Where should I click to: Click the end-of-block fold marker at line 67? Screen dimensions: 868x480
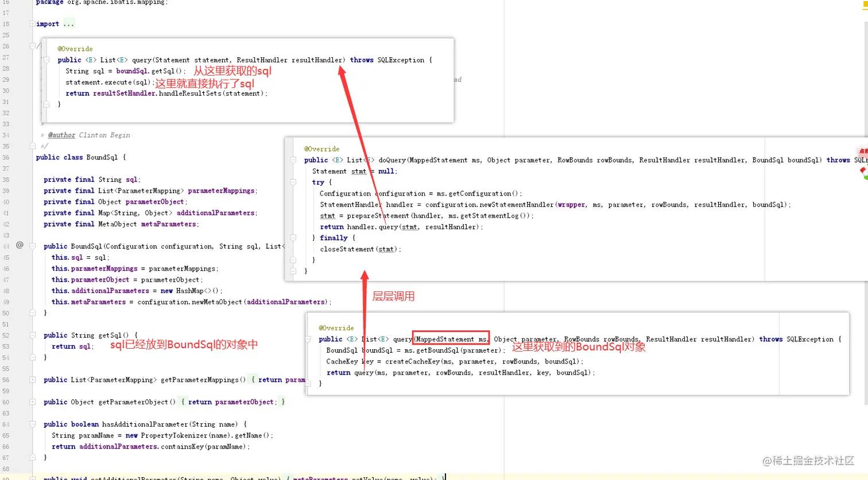pos(32,457)
